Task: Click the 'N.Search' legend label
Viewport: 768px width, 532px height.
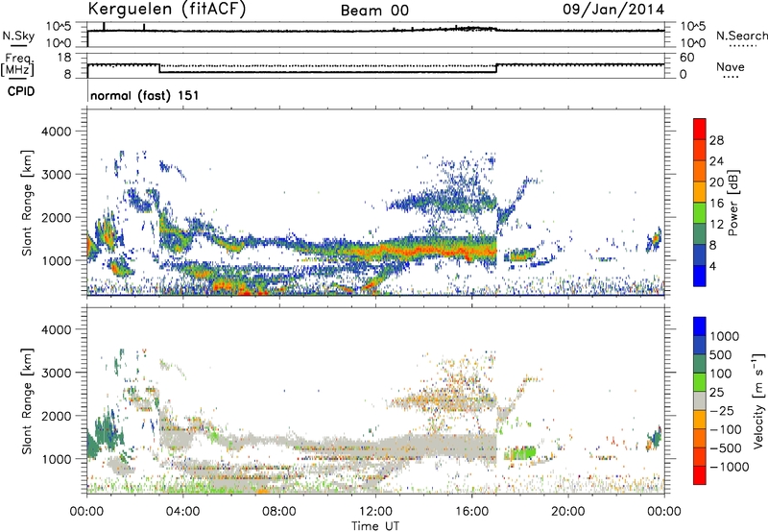Action: 741,36
